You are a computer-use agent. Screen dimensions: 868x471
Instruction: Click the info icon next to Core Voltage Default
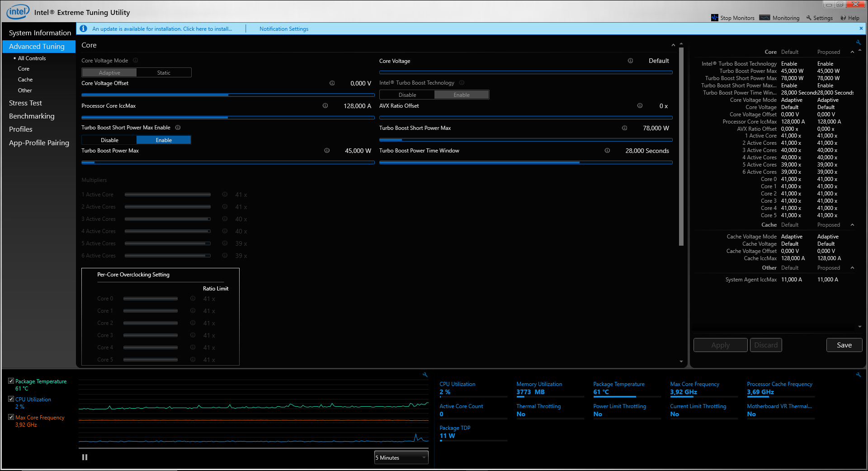[x=630, y=61]
